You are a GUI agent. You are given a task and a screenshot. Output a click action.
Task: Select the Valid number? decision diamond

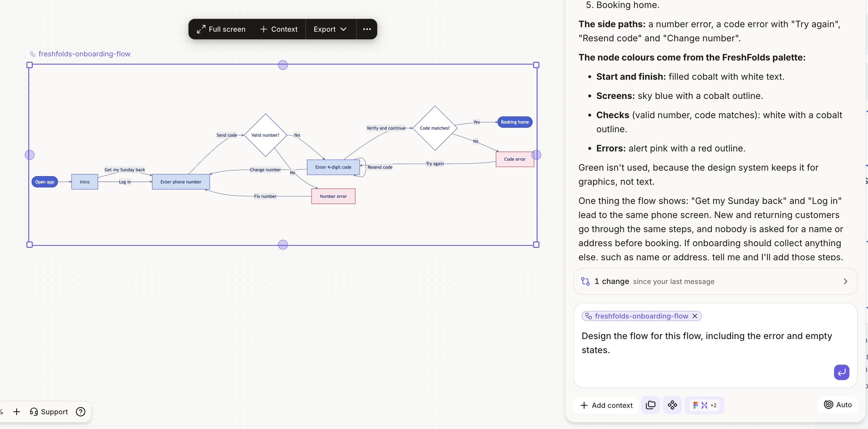(266, 135)
